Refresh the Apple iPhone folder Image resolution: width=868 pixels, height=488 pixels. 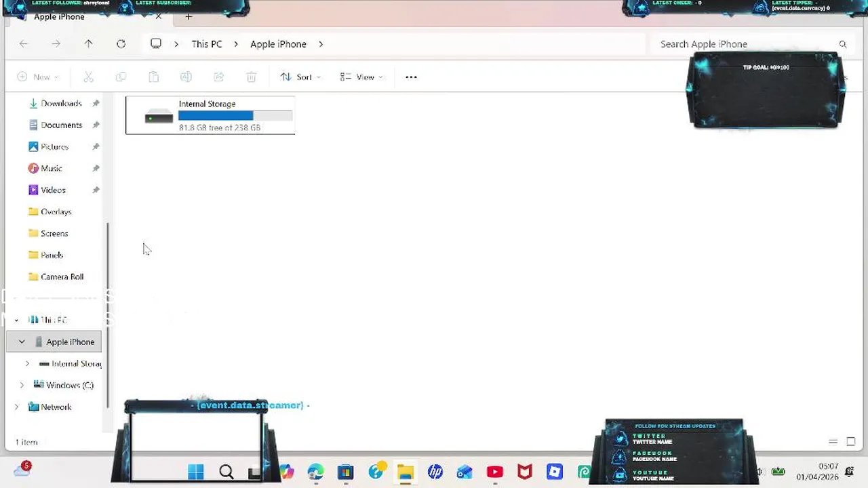point(121,44)
